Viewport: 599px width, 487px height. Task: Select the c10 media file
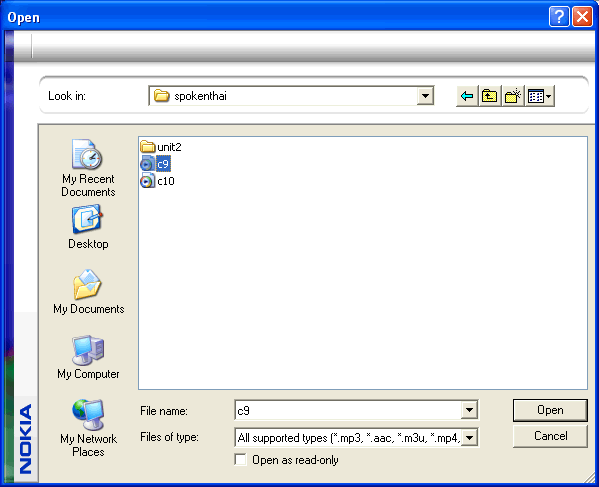coord(157,181)
